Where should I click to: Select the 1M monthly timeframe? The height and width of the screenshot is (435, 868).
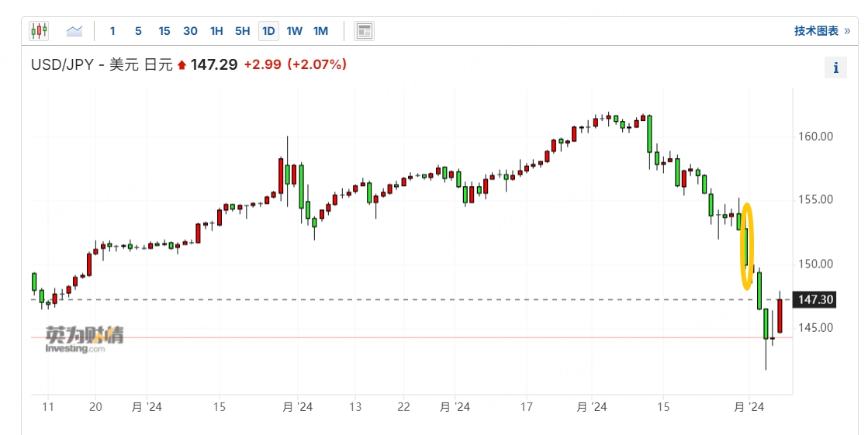[320, 31]
